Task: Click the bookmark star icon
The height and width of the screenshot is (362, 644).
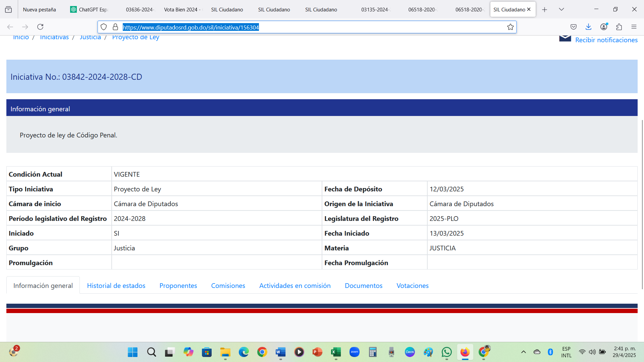Action: pyautogui.click(x=510, y=27)
